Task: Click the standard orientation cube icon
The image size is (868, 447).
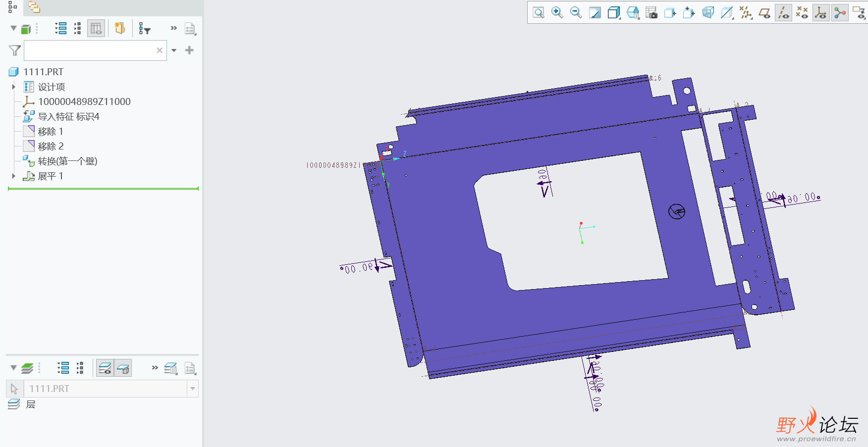Action: tap(689, 12)
